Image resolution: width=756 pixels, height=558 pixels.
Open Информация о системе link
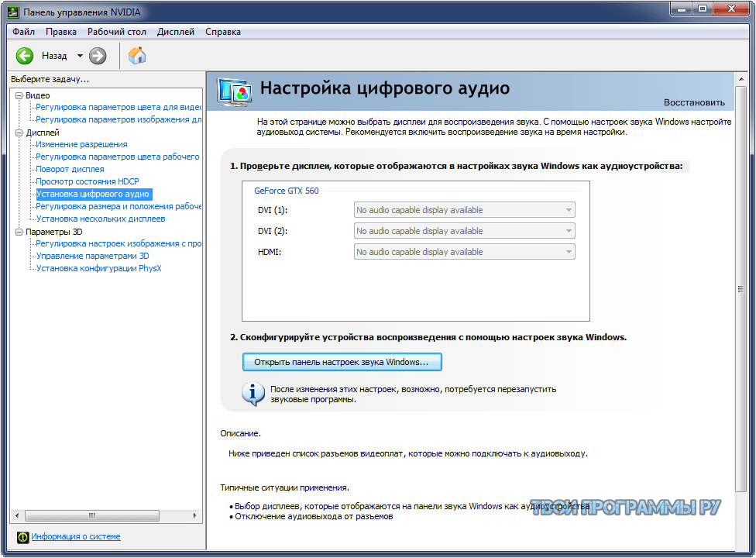click(x=76, y=536)
